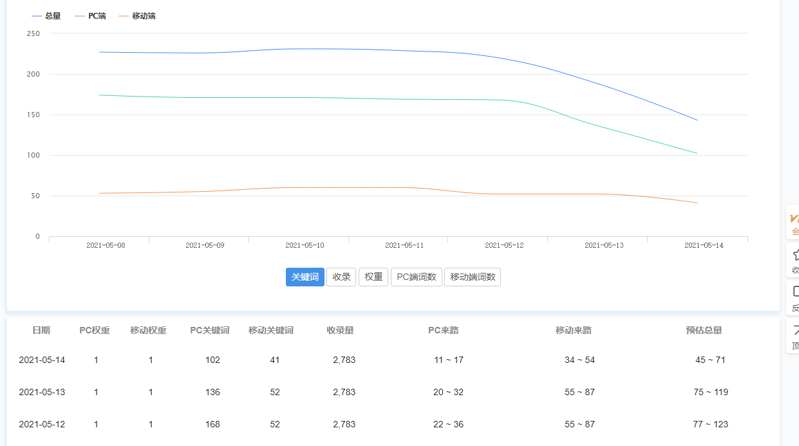Switch to the 权重 chart tab
Image resolution: width=799 pixels, height=446 pixels.
pos(373,277)
